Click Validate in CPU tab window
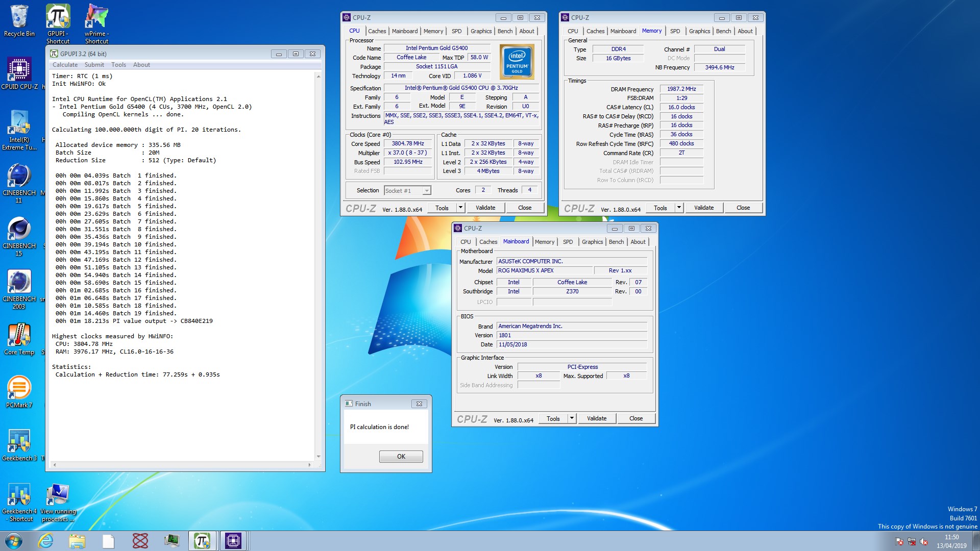980x551 pixels. 485,208
